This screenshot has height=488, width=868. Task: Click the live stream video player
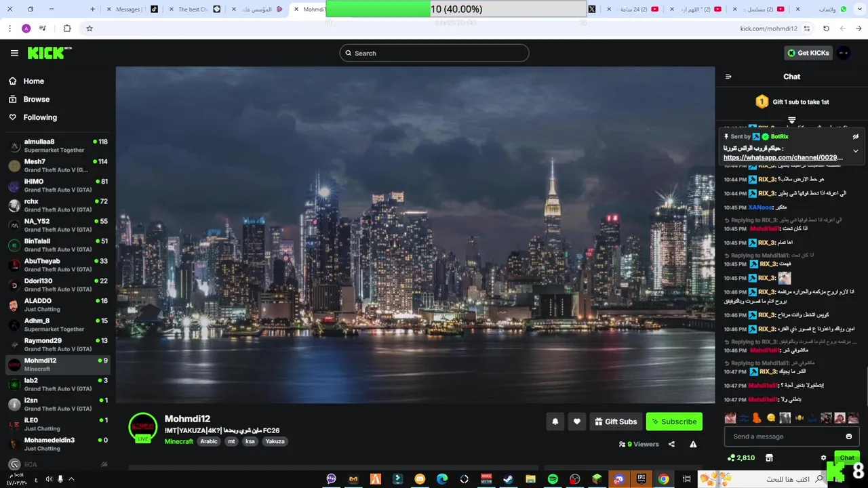pyautogui.click(x=415, y=235)
